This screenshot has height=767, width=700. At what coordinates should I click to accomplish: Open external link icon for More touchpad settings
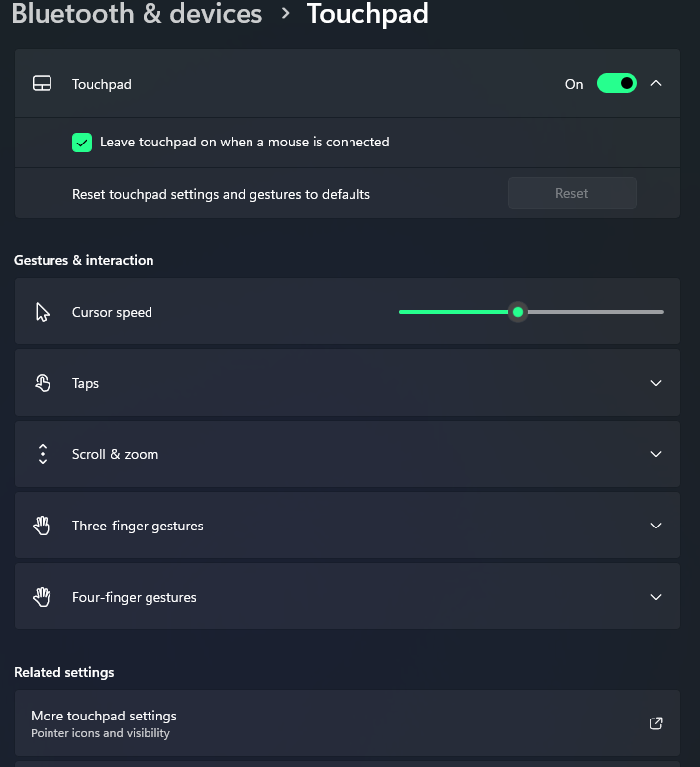656,723
